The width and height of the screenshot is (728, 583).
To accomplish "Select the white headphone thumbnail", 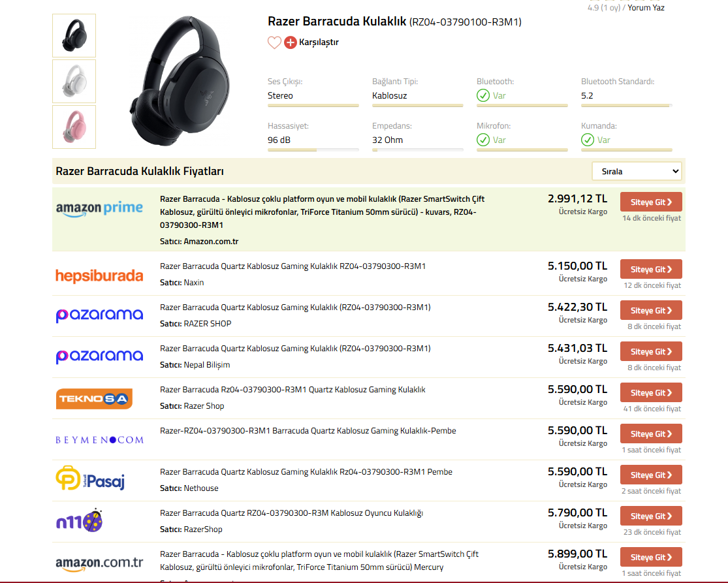I will point(74,81).
